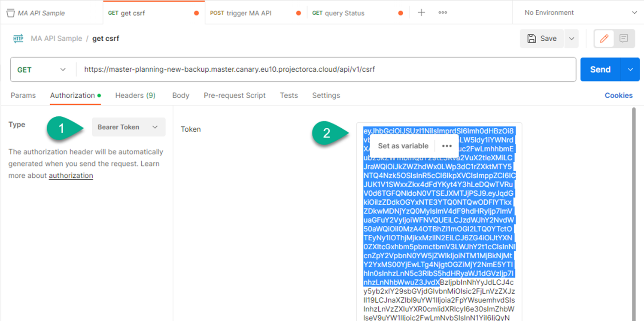This screenshot has height=321, width=644.
Task: Open the tab options three-dot menu
Action: point(443,13)
